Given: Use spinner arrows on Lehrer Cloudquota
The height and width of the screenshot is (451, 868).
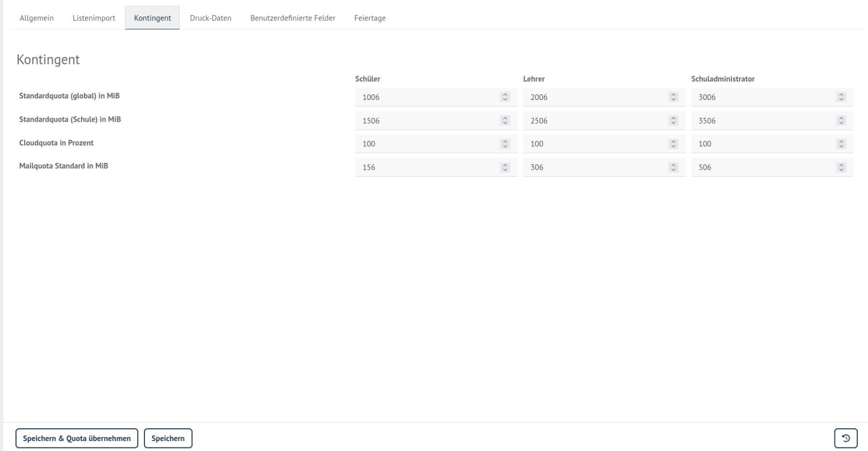Looking at the screenshot, I should coord(673,144).
